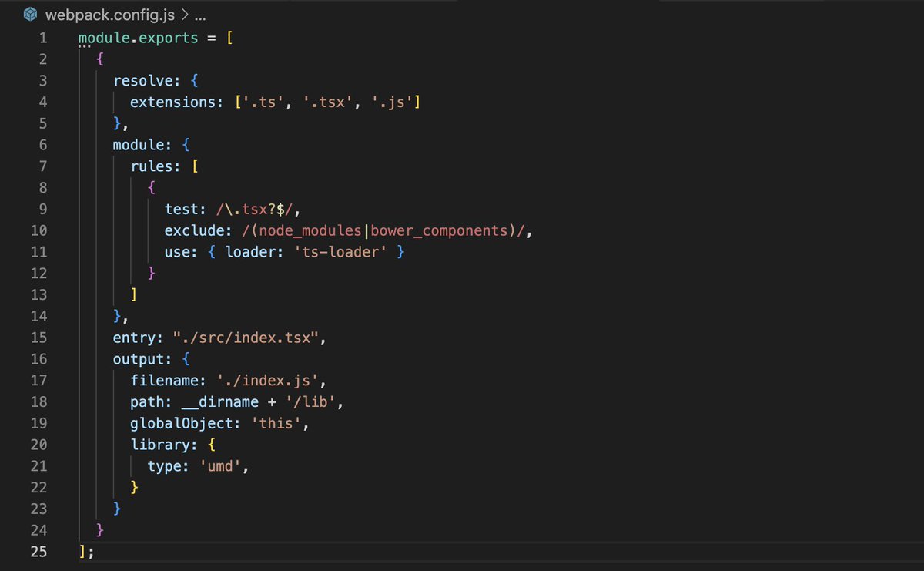Viewport: 924px width, 571px height.
Task: Click the 'use' property key
Action: [176, 252]
